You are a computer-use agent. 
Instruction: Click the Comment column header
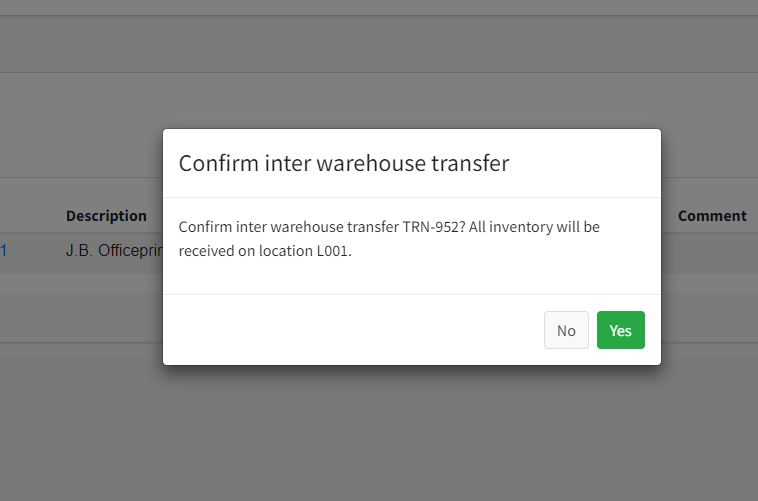pos(711,216)
